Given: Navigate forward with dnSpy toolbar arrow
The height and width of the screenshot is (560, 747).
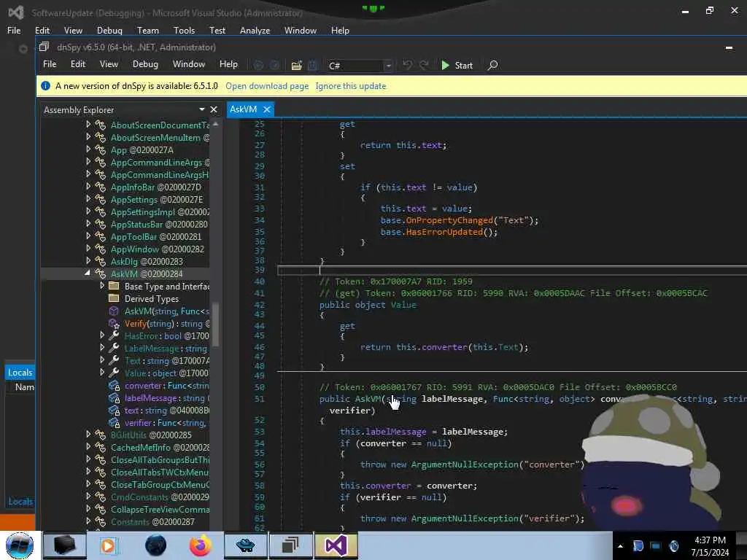Looking at the screenshot, I should (x=274, y=65).
